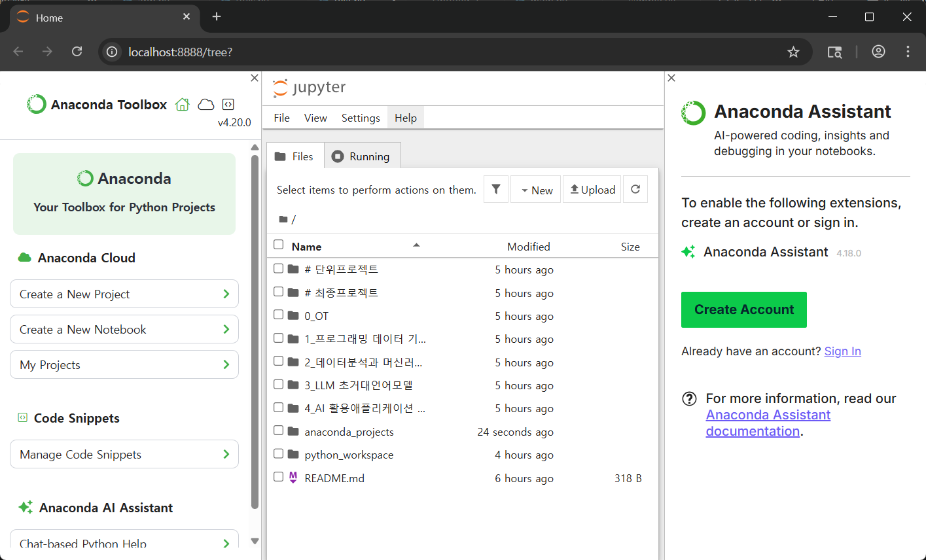Switch to the Running tab
926x560 pixels.
(362, 156)
